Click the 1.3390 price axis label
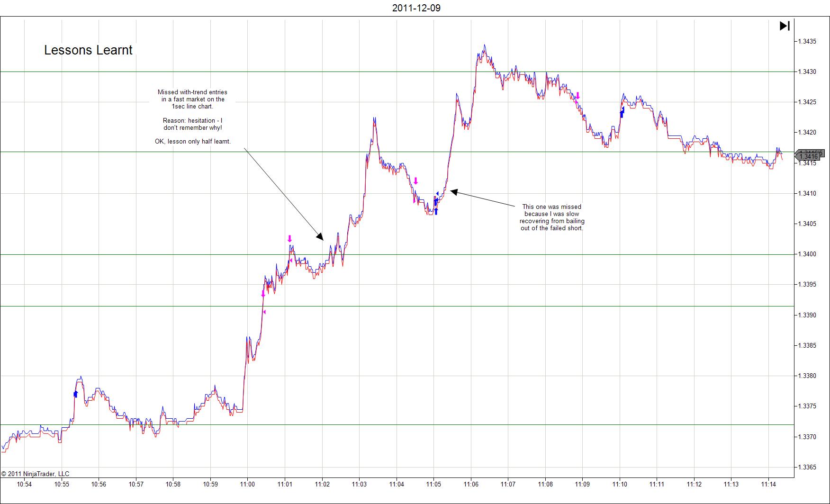Screen dimensions: 830x504 [x=807, y=315]
